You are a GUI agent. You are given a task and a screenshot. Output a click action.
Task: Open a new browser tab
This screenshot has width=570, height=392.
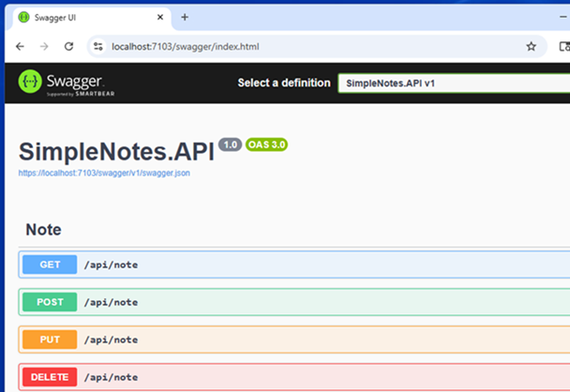185,17
